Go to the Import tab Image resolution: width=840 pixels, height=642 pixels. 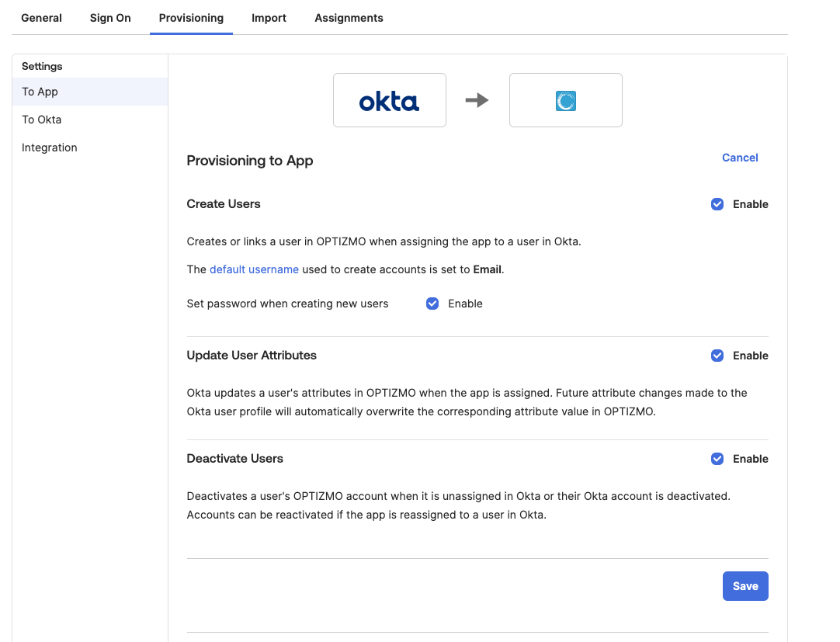[269, 18]
